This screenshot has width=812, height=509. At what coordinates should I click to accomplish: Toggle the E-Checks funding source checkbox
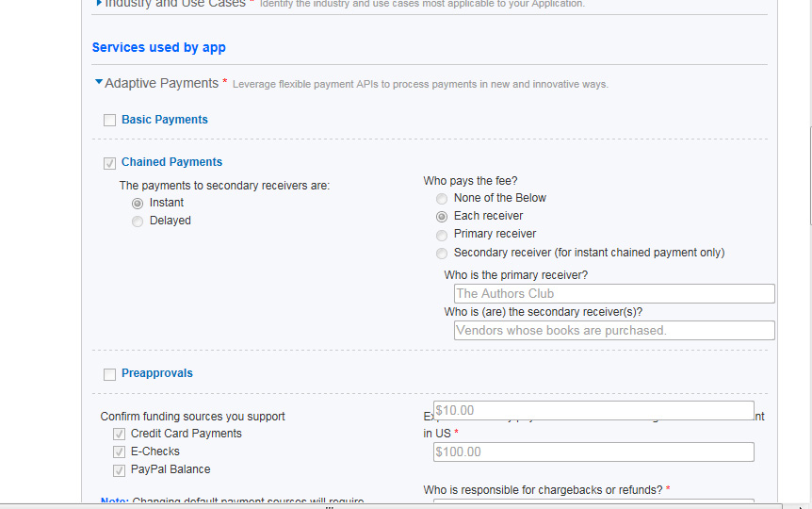click(120, 452)
